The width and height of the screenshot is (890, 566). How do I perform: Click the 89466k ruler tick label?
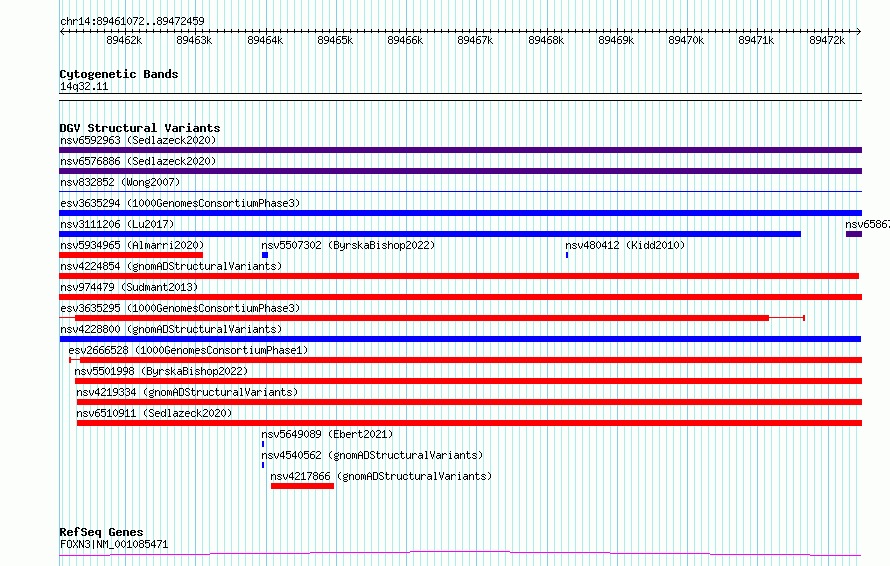point(405,40)
